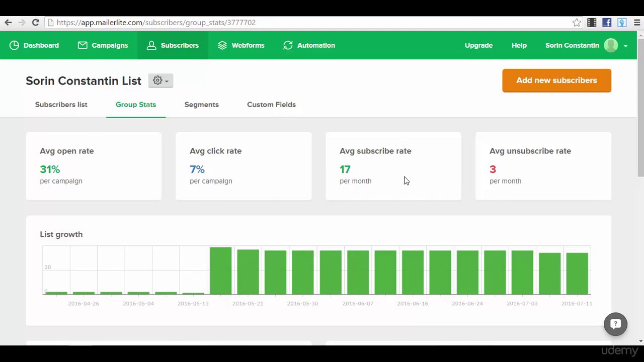Viewport: 644px width, 362px height.
Task: Click Add new subscribers button
Action: [556, 80]
